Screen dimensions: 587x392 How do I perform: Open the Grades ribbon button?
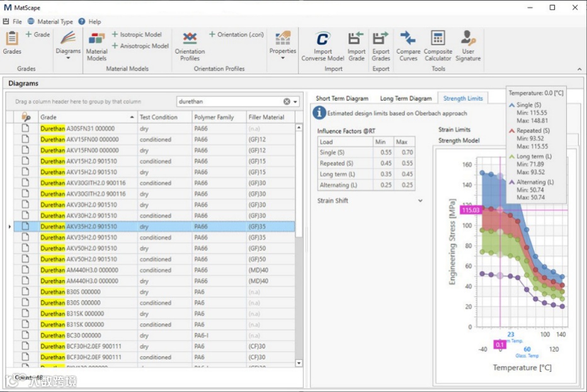(12, 43)
